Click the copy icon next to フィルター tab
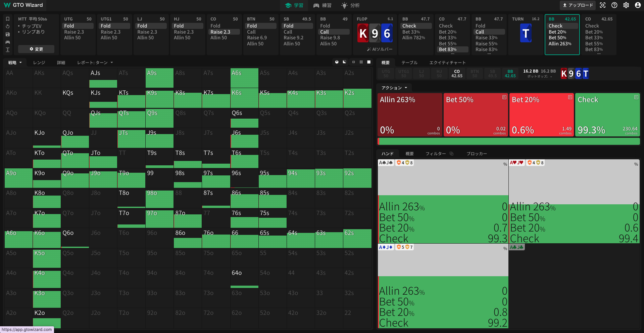The height and width of the screenshot is (333, 644). pos(451,154)
